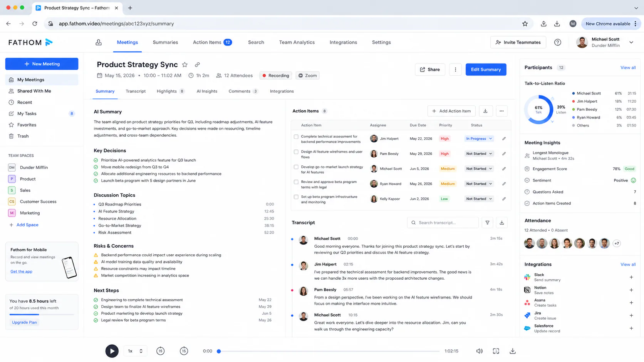The height and width of the screenshot is (362, 644).
Task: Add the Jira integration
Action: [x=631, y=315]
